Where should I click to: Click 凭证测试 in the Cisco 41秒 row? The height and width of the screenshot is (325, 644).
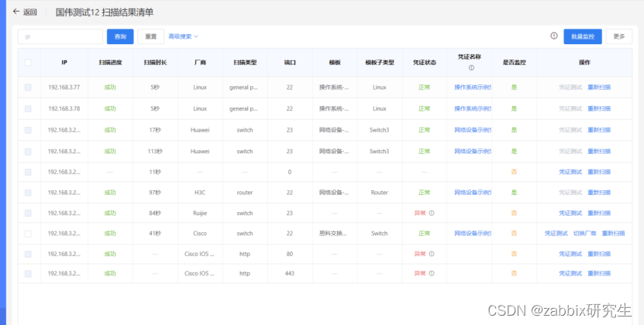pos(556,234)
